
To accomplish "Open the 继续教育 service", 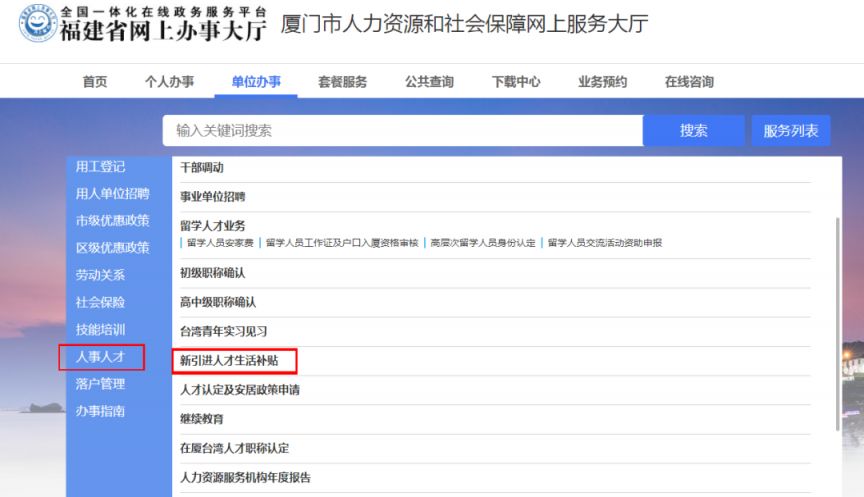I will click(202, 419).
